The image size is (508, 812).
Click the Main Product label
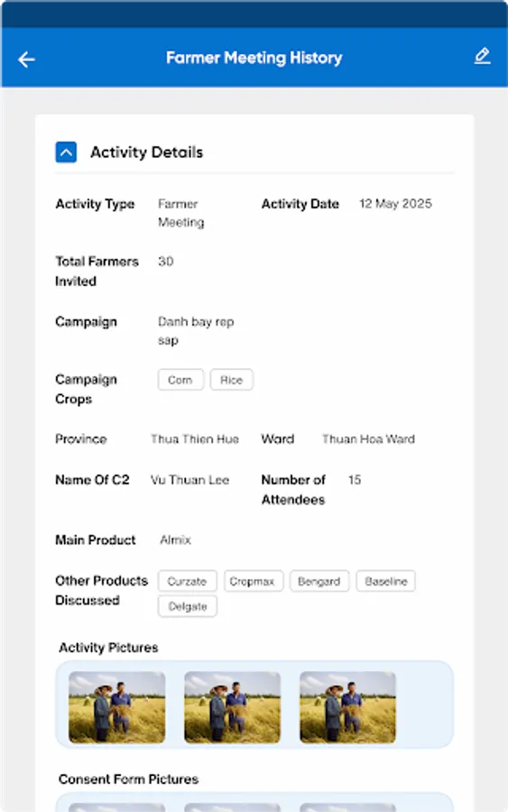(x=96, y=540)
